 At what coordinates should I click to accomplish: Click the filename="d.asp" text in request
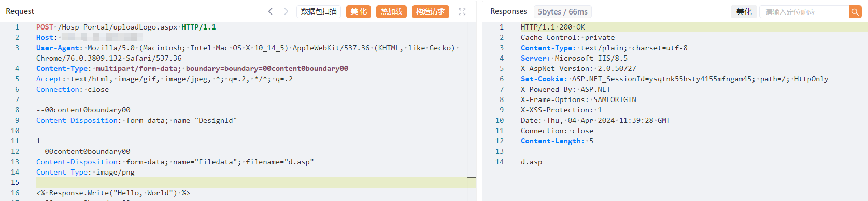click(x=280, y=162)
